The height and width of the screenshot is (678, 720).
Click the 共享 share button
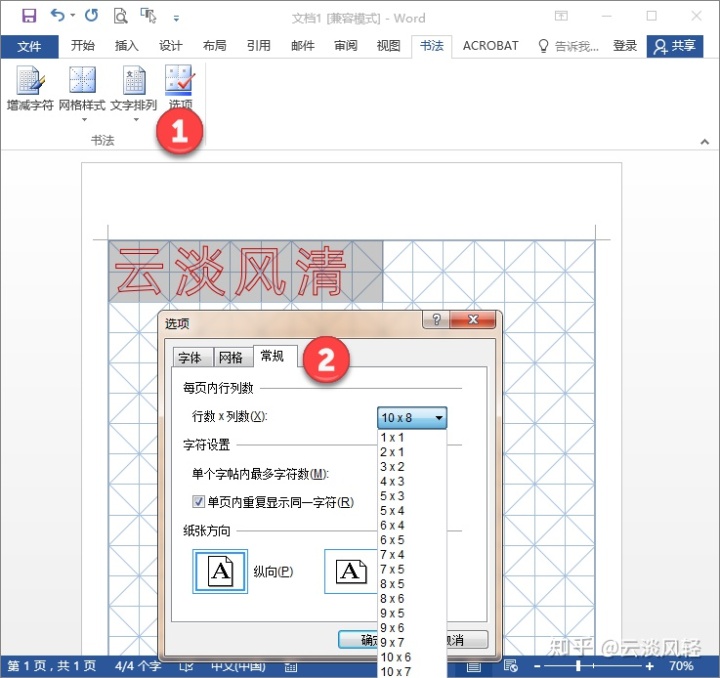pos(675,46)
